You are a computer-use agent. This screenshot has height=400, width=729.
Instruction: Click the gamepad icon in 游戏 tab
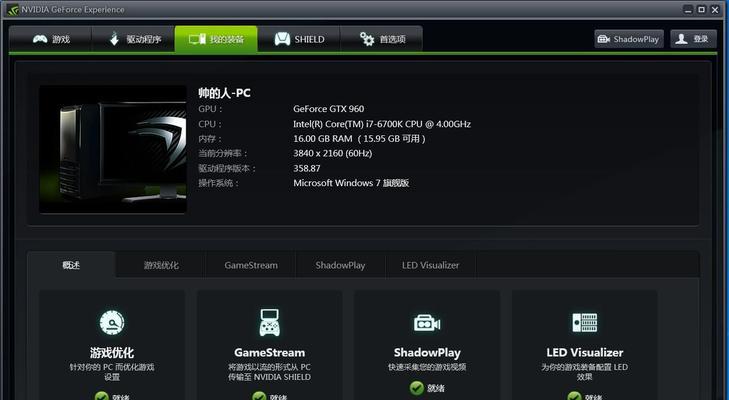pyautogui.click(x=40, y=39)
